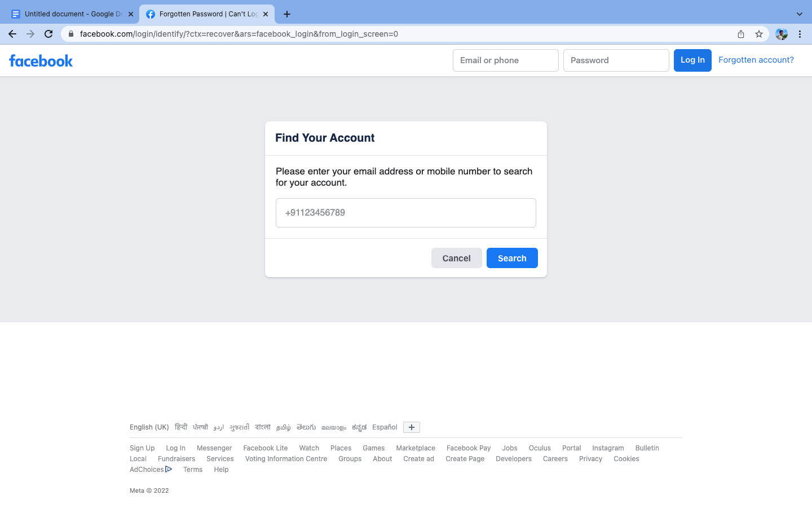This screenshot has height=508, width=812.
Task: Click the Meta © 2022 text
Action: click(149, 491)
